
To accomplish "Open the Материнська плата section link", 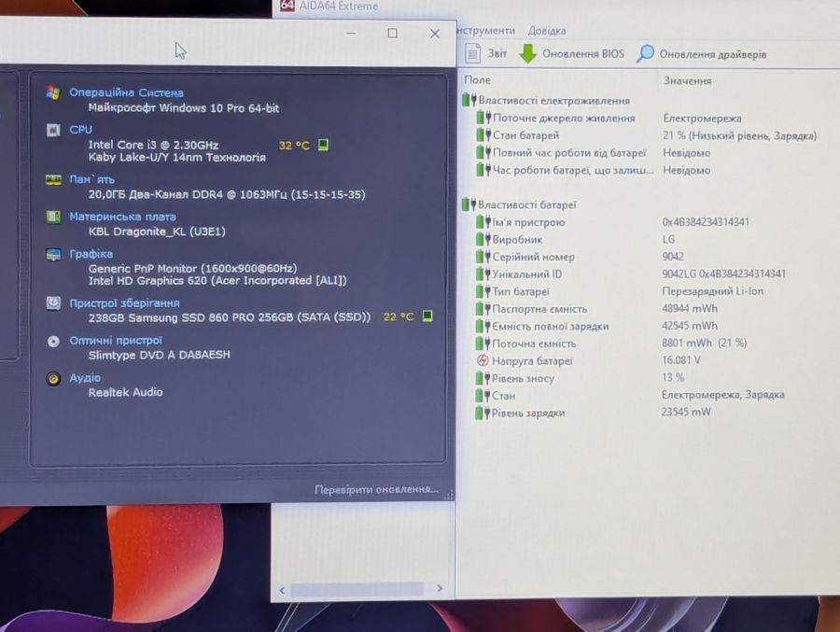I will click(x=122, y=217).
